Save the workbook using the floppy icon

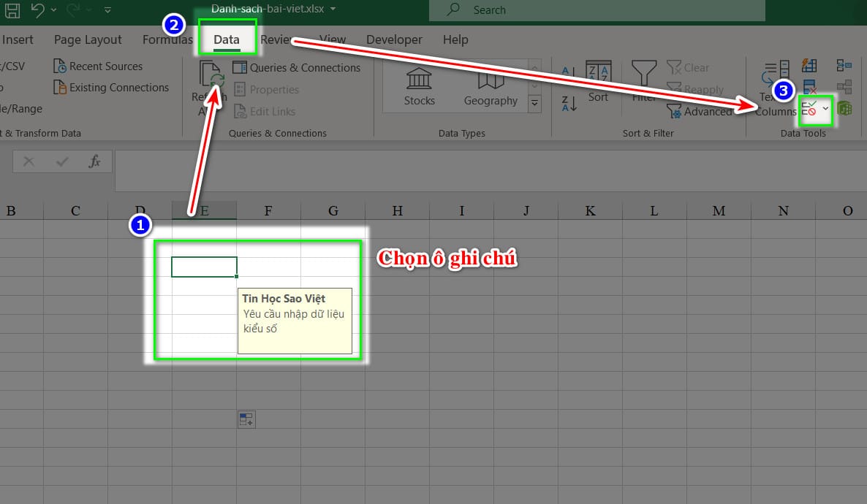point(12,9)
